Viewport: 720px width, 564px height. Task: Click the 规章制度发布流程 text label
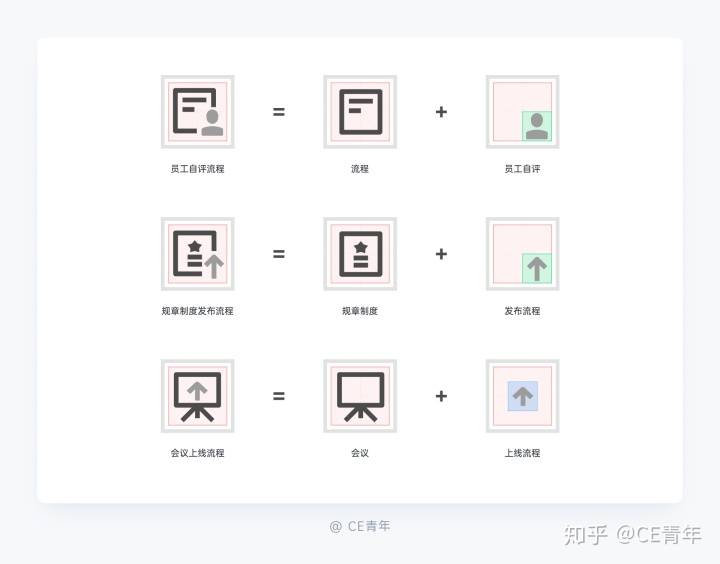coord(197,311)
